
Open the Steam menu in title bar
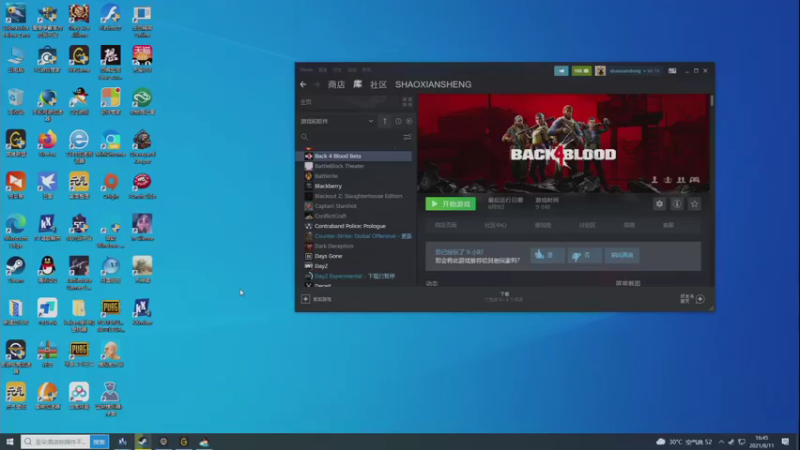[306, 70]
